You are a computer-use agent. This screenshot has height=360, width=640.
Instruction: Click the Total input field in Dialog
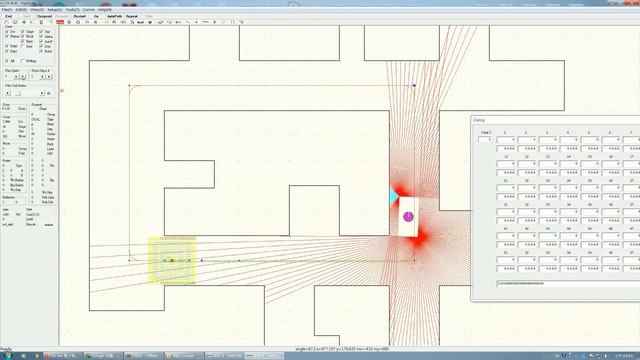click(x=485, y=140)
